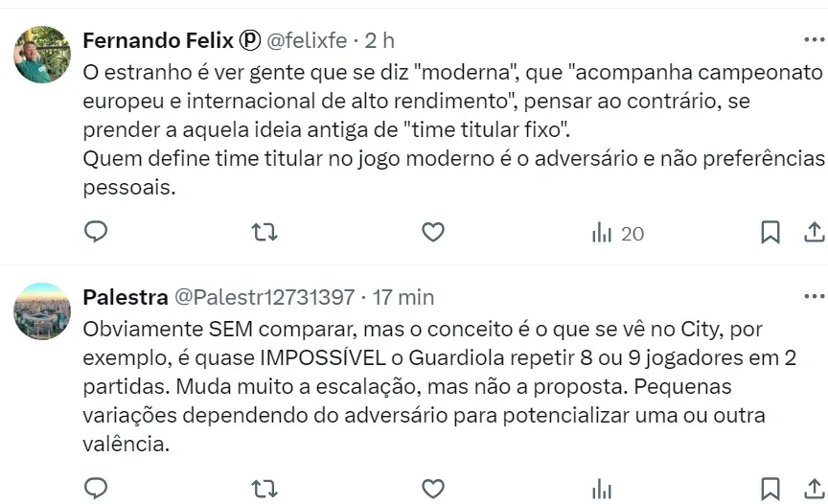The width and height of the screenshot is (828, 504).
Task: Open more options for Palestra's tweet
Action: click(x=812, y=297)
